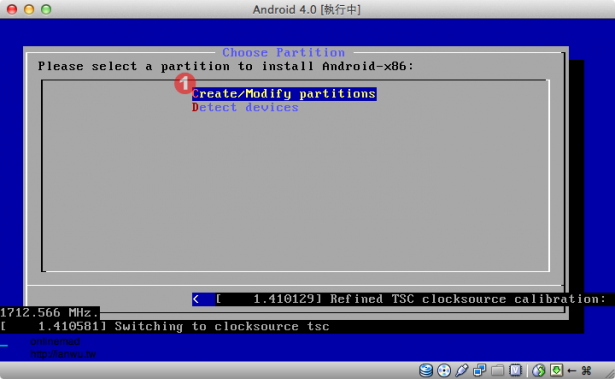The image size is (615, 379).
Task: Click the '1712.566 MHz.' text
Action: 49,313
